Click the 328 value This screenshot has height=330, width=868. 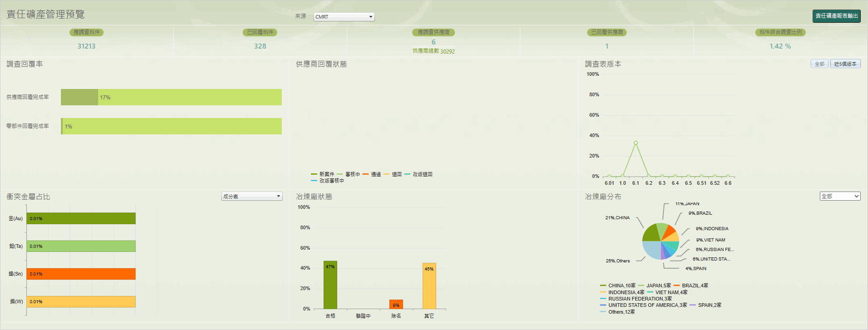coord(260,46)
